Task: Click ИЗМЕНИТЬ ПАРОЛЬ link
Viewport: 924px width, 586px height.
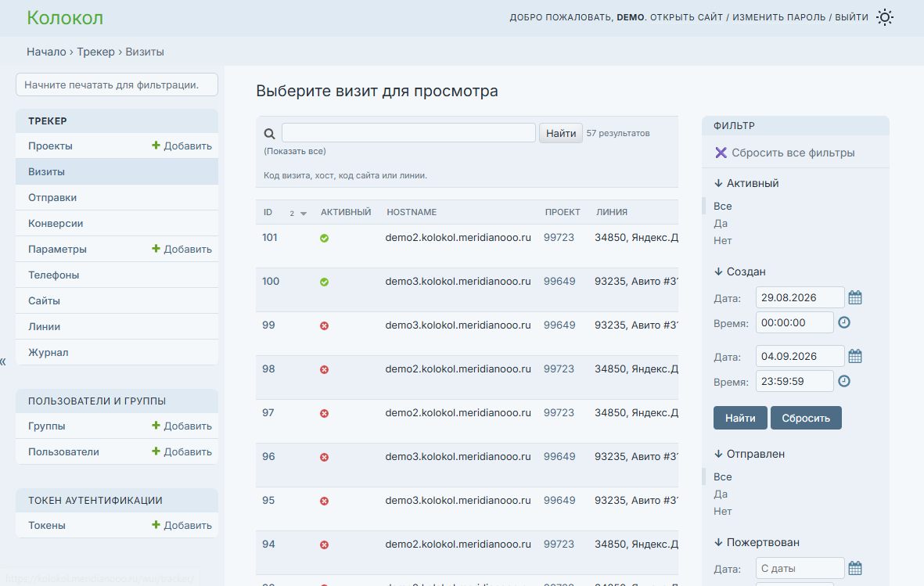Action: 779,17
